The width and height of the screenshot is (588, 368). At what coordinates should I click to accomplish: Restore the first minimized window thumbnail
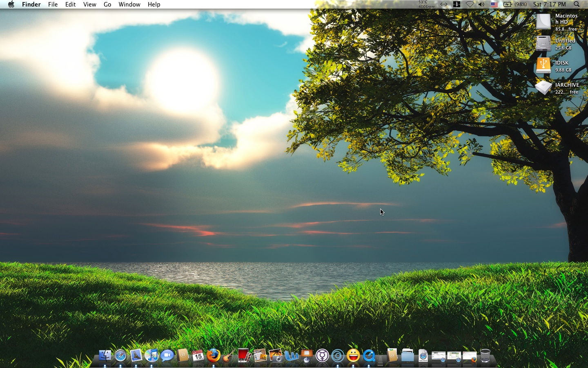[x=439, y=356]
